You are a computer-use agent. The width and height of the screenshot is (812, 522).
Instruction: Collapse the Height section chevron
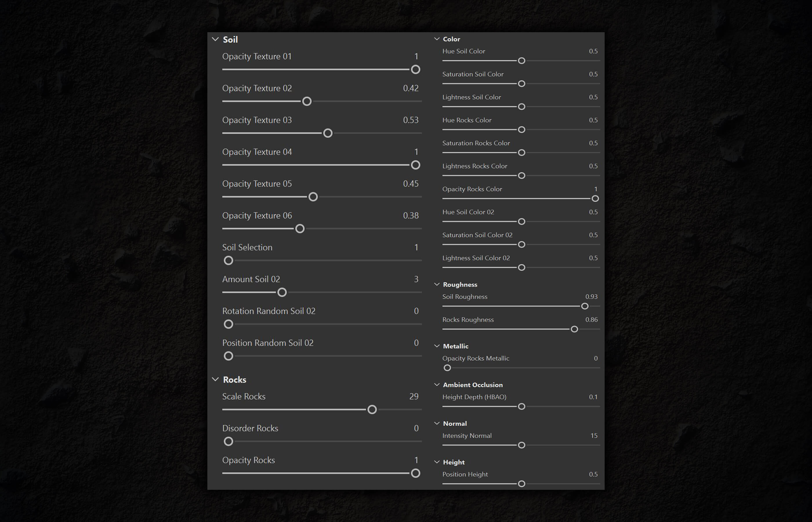click(437, 462)
